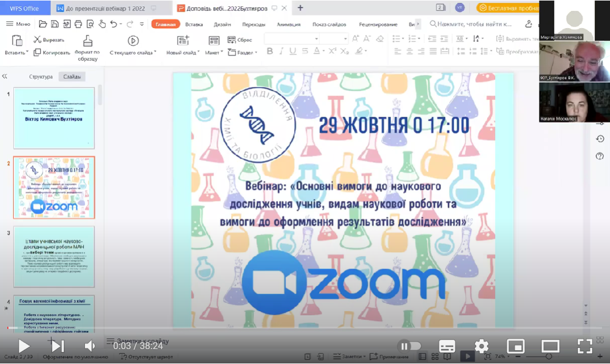Justify the paragraph text
The height and width of the screenshot is (364, 610).
click(x=433, y=51)
